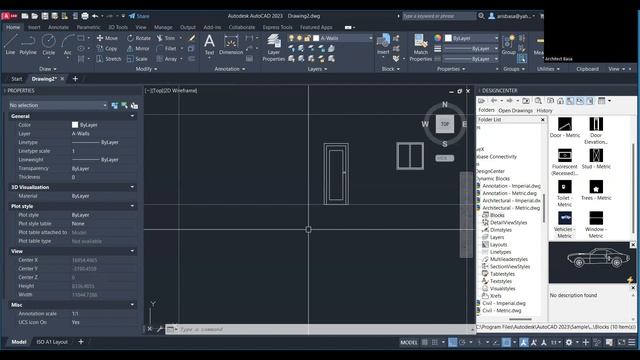The width and height of the screenshot is (640, 360).
Task: Open the Insert ribbon tab
Action: [34, 27]
